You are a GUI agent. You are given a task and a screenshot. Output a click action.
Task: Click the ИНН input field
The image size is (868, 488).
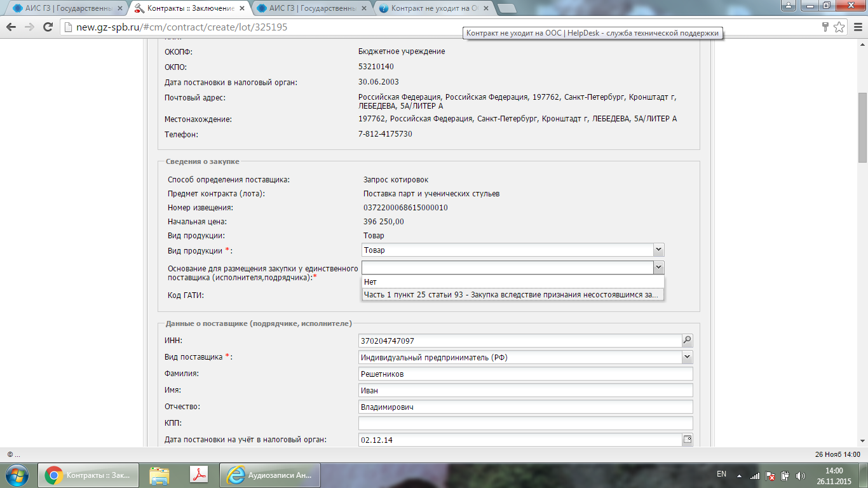[520, 341]
